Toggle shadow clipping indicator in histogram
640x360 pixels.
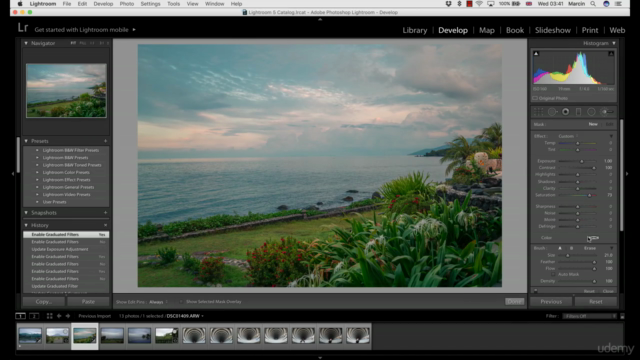(536, 53)
